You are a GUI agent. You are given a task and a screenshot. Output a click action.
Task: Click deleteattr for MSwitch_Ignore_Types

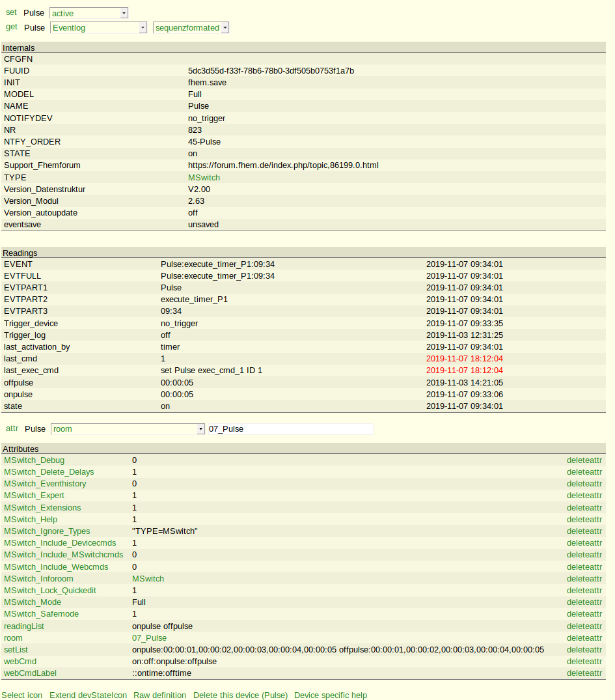coord(584,531)
